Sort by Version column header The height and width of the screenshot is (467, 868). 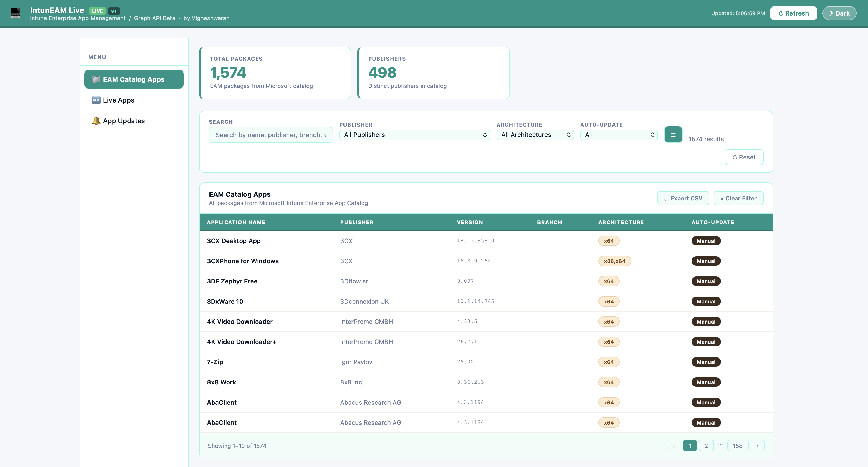coord(470,222)
